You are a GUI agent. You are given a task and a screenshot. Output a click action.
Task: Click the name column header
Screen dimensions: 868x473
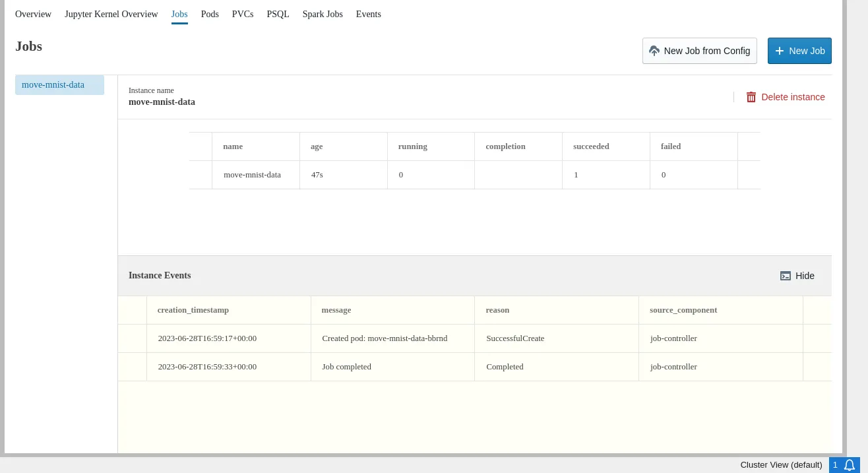pyautogui.click(x=256, y=146)
